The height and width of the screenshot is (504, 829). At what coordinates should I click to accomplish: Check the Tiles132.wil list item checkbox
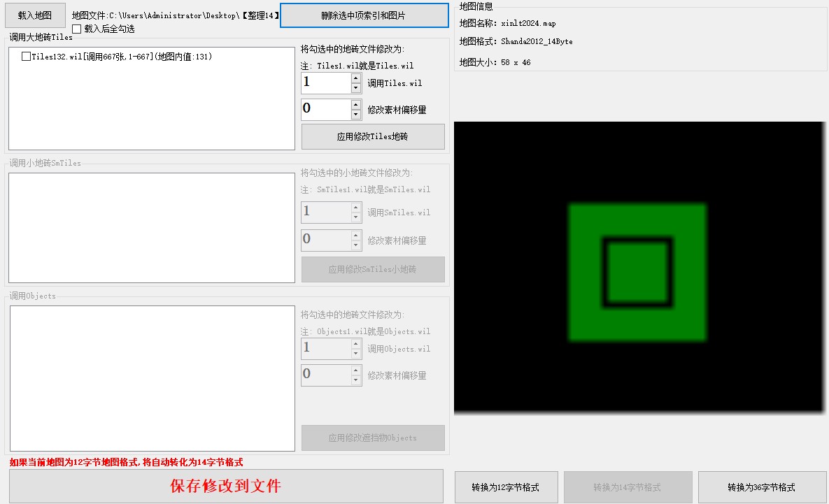(x=27, y=57)
